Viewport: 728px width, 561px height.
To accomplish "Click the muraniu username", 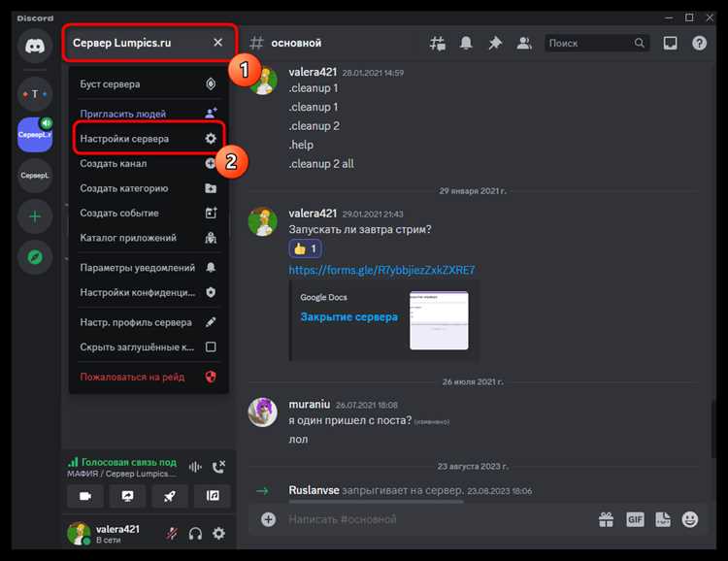I will coord(310,404).
